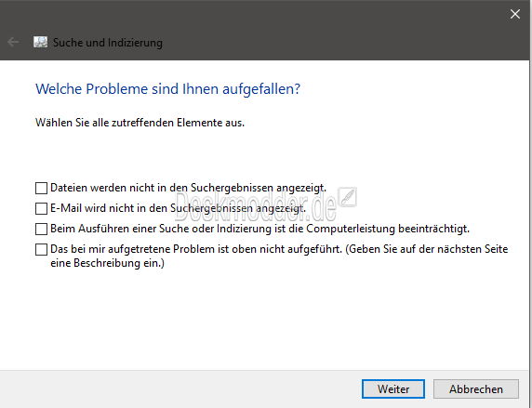Enable the 'Computerleistung beeinträchtigt' checkbox
Viewport: 532px width, 408px height.
(41, 229)
